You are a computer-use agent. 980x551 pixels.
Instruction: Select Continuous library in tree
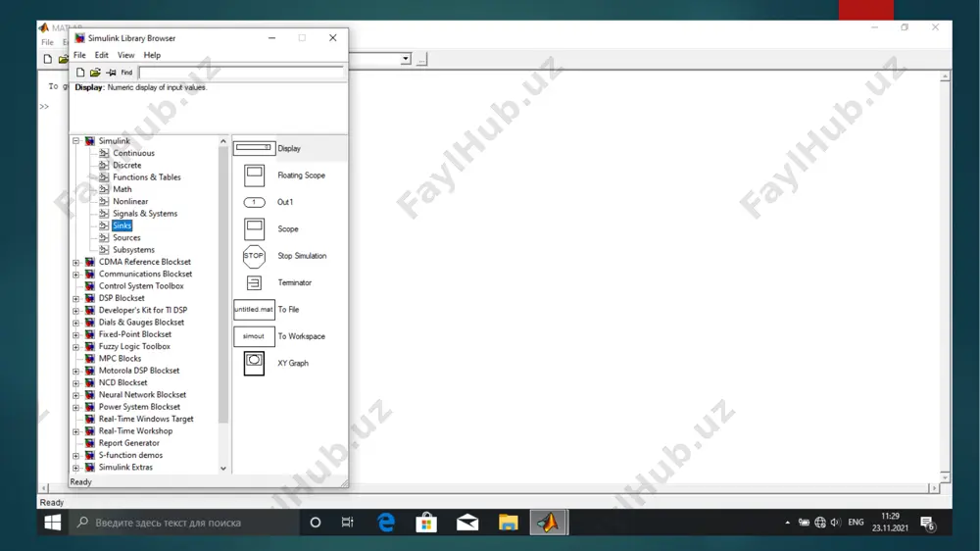click(x=133, y=153)
